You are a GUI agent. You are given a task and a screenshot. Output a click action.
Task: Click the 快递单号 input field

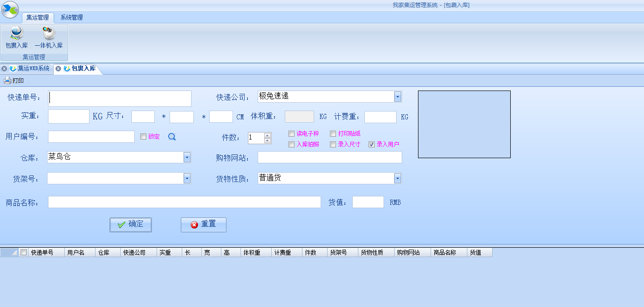[120, 98]
